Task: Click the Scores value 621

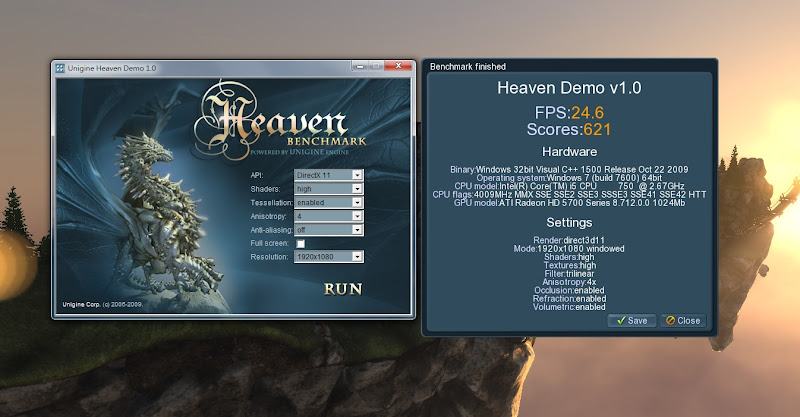Action: 597,130
